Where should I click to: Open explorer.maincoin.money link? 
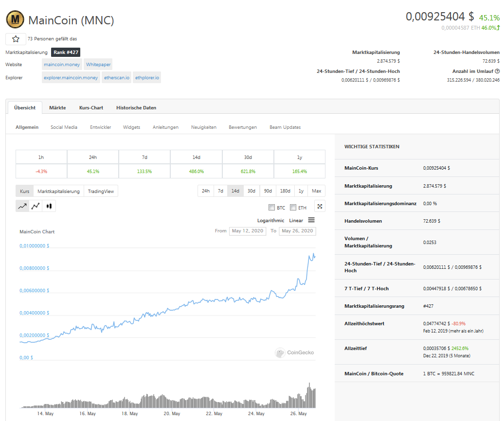[71, 77]
